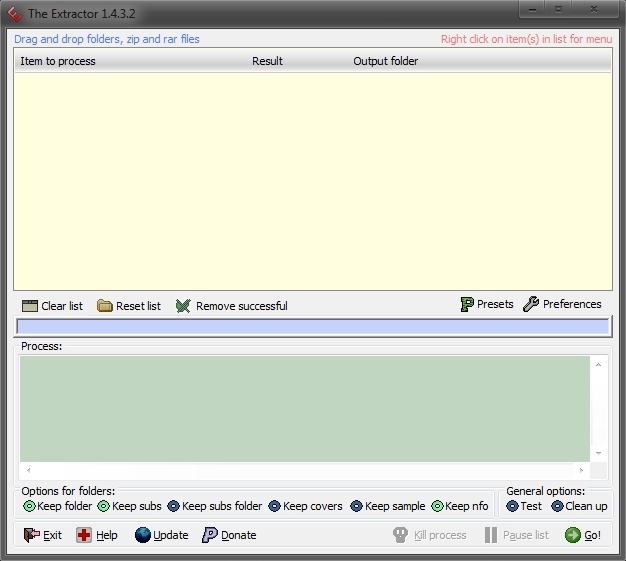Click the Exit button

(x=42, y=535)
